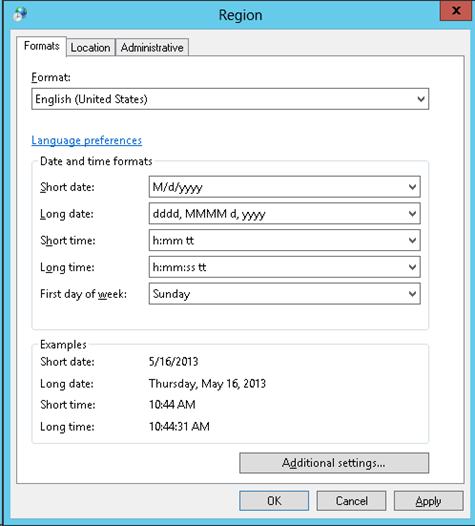Viewport: 475px width, 526px height.
Task: Switch to the Location tab
Action: pos(90,48)
